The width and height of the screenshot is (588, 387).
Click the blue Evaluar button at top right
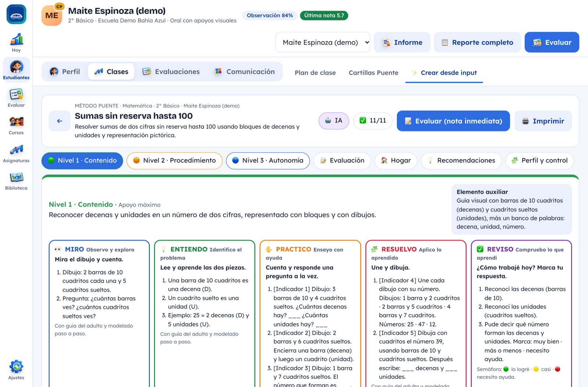pyautogui.click(x=552, y=42)
